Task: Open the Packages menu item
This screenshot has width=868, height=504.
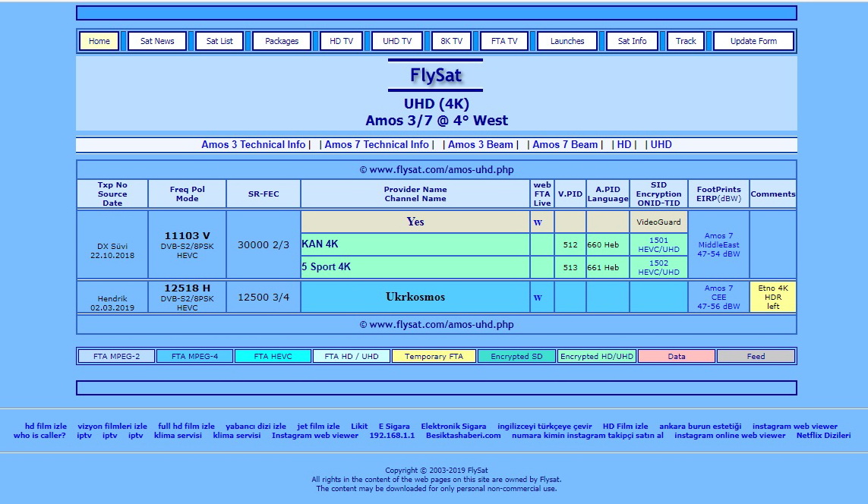Action: [281, 41]
